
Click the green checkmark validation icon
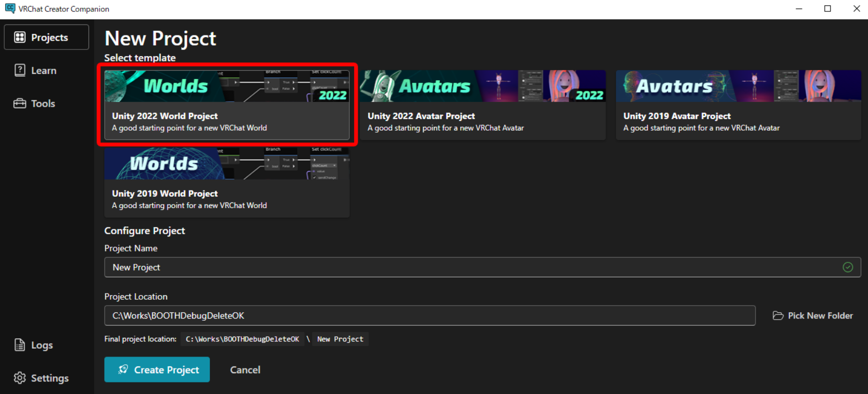click(848, 267)
